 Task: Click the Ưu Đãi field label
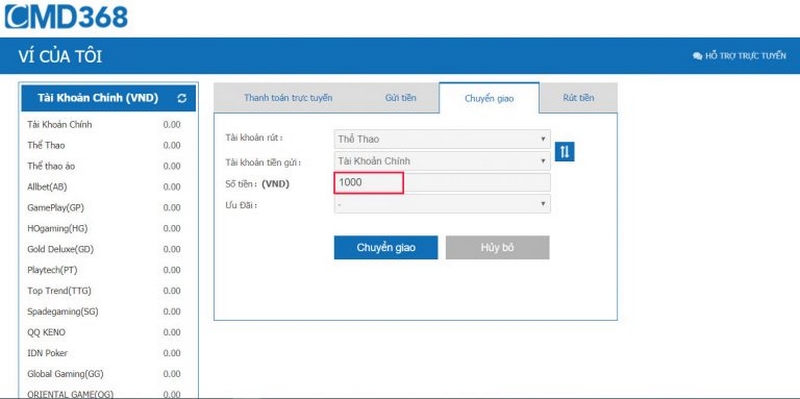pos(241,206)
